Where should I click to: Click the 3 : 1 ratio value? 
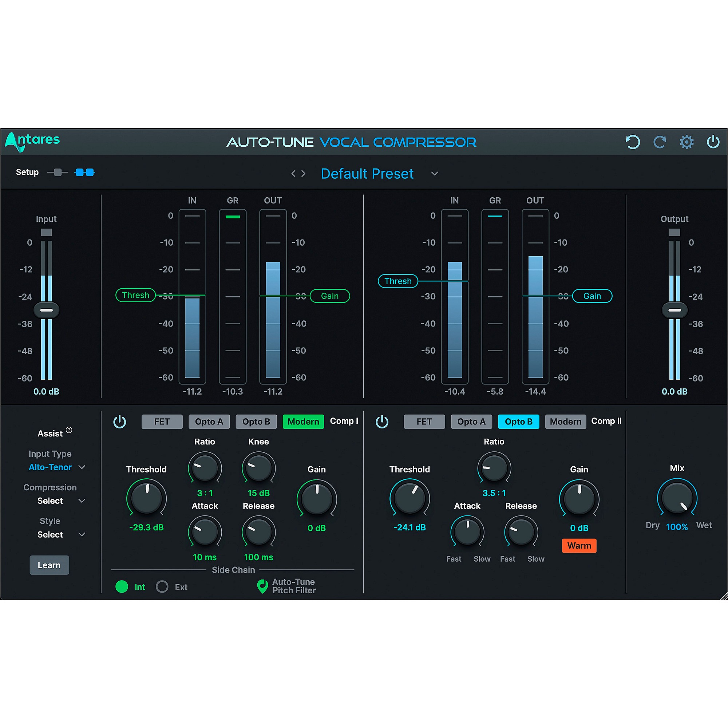(x=205, y=493)
